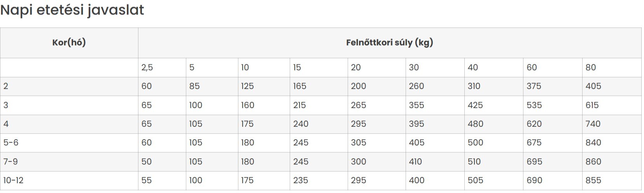
Task: Click value 480 in the 4-month row
Action: tap(475, 124)
